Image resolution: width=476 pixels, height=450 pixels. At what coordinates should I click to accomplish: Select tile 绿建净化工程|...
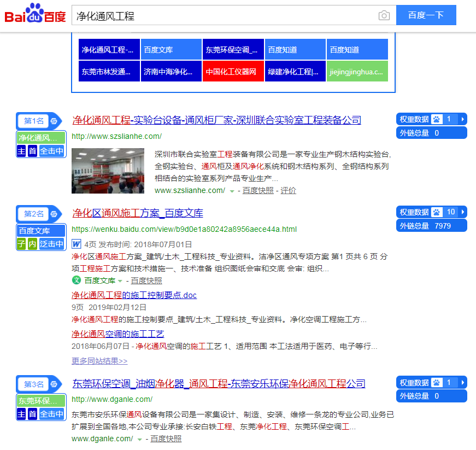295,72
